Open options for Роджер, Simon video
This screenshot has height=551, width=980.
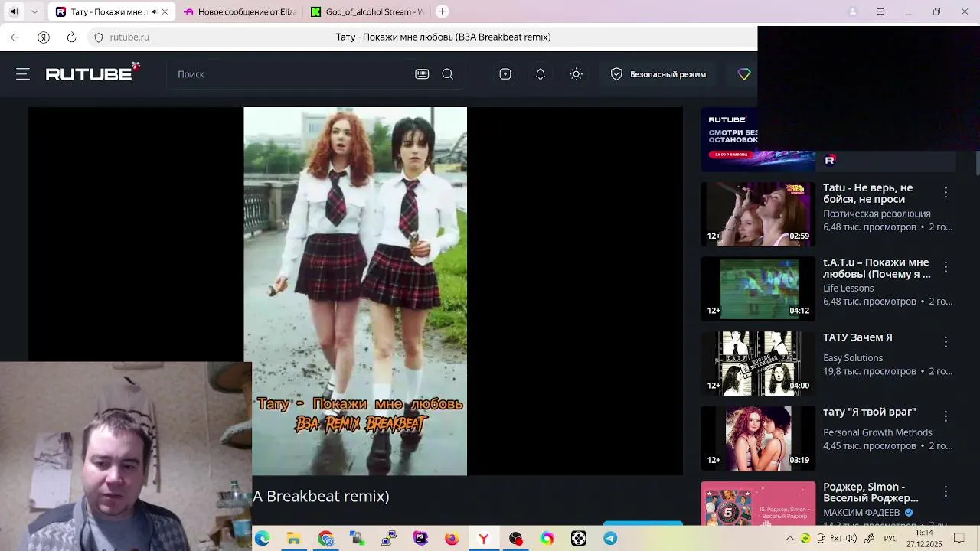946,491
